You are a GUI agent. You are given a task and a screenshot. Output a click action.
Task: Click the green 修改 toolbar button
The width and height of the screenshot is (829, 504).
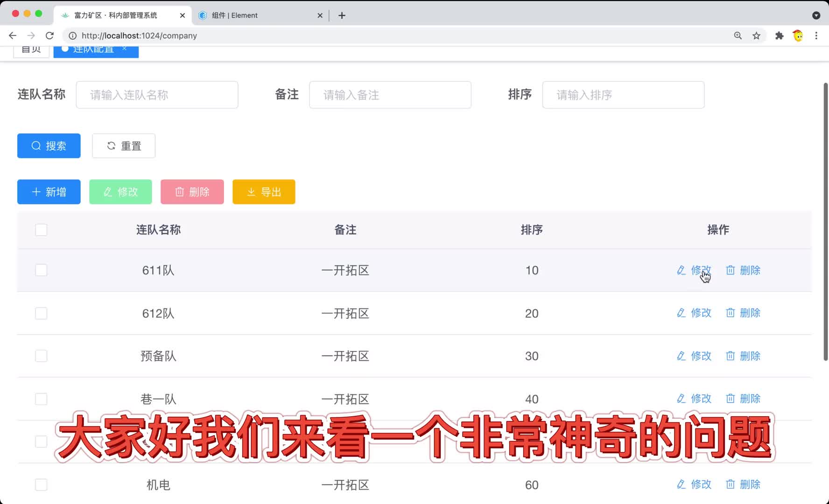pyautogui.click(x=120, y=192)
